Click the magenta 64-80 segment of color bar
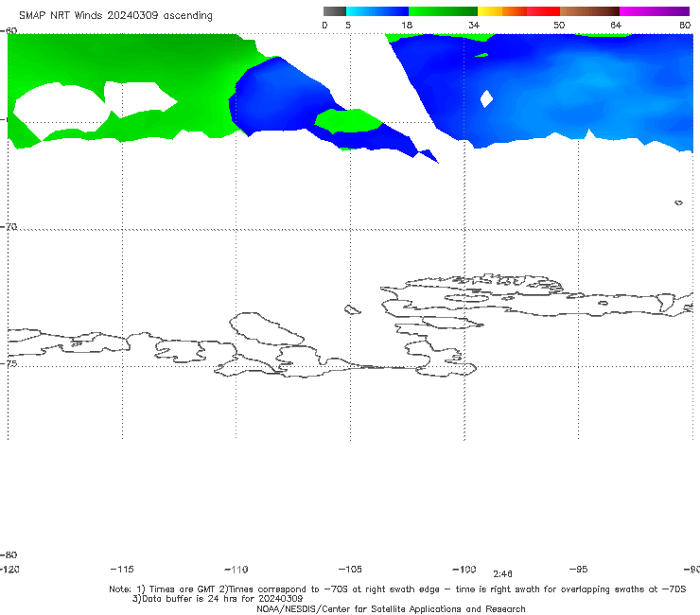Screen dimensions: 700x615 point(655,11)
